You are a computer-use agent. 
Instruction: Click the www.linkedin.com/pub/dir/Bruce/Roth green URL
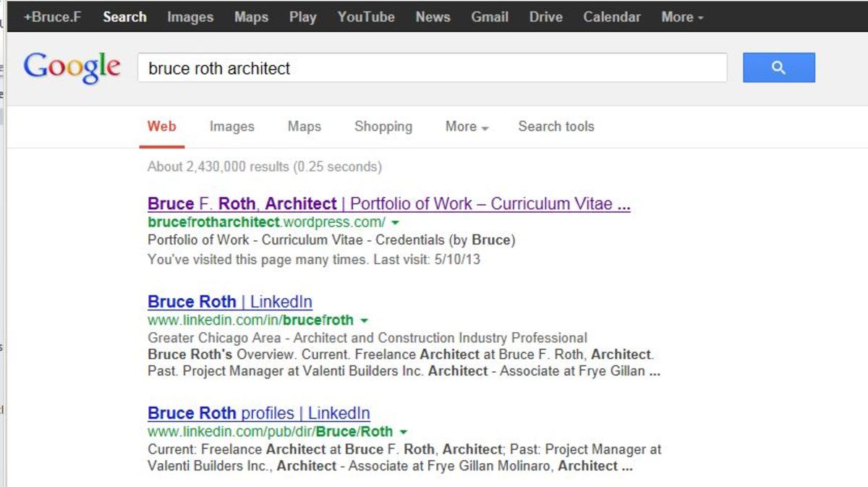coord(271,431)
